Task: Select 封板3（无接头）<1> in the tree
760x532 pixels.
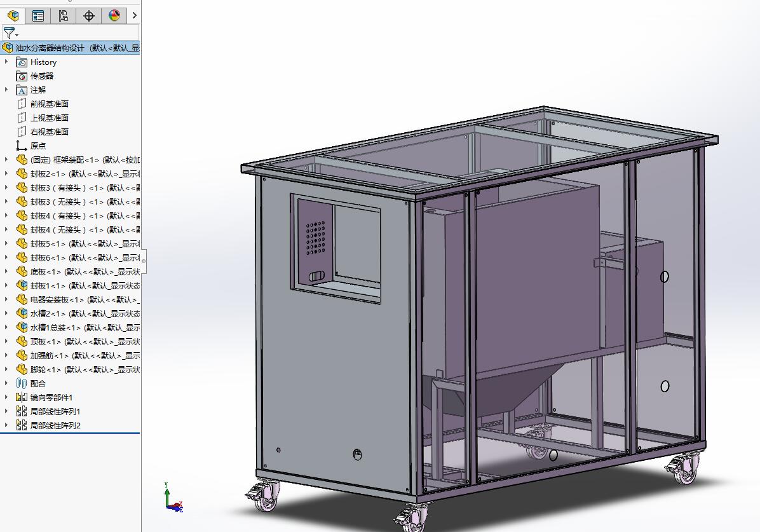Action: [x=85, y=201]
